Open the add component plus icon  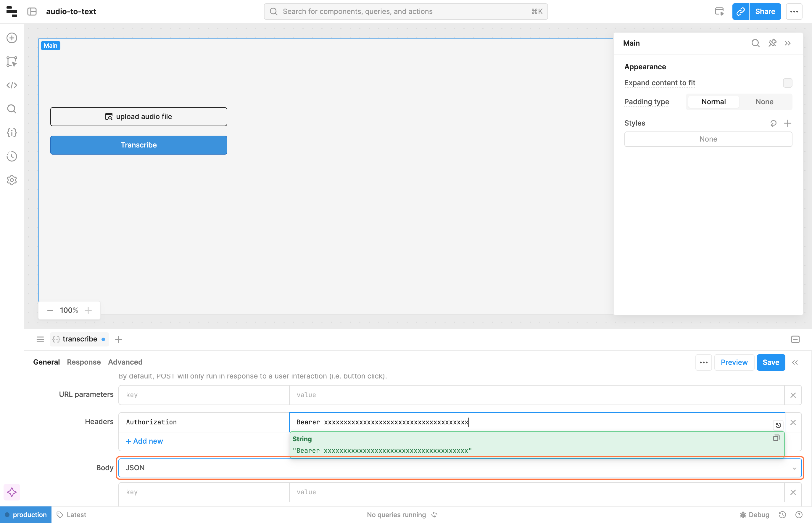pos(12,38)
